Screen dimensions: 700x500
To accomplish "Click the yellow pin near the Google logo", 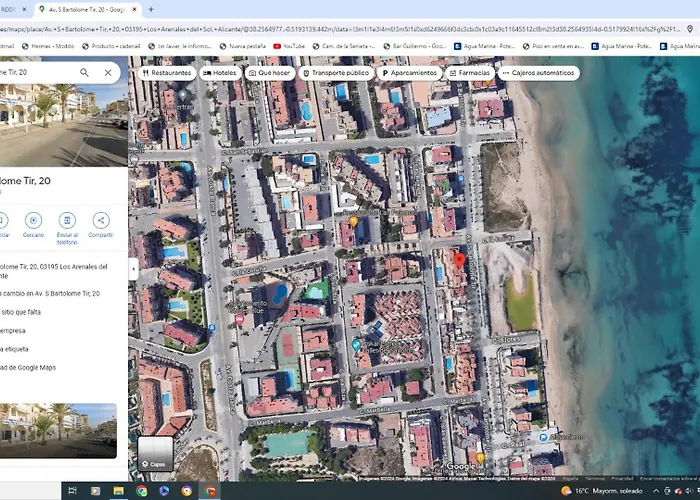I will [x=480, y=458].
